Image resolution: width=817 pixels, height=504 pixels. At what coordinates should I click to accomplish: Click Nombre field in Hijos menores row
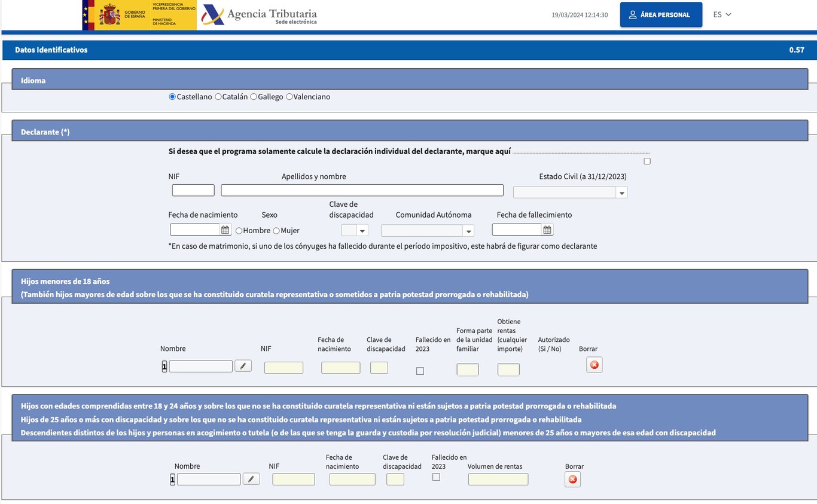pos(201,366)
